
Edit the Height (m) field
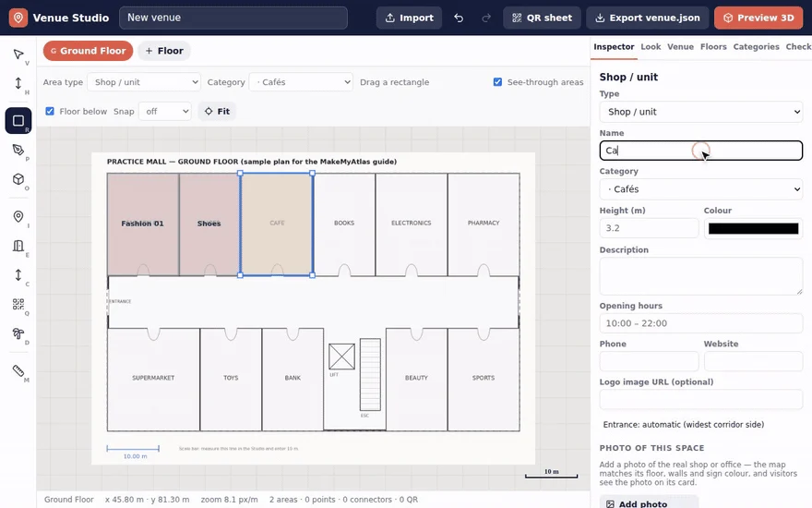(x=649, y=228)
